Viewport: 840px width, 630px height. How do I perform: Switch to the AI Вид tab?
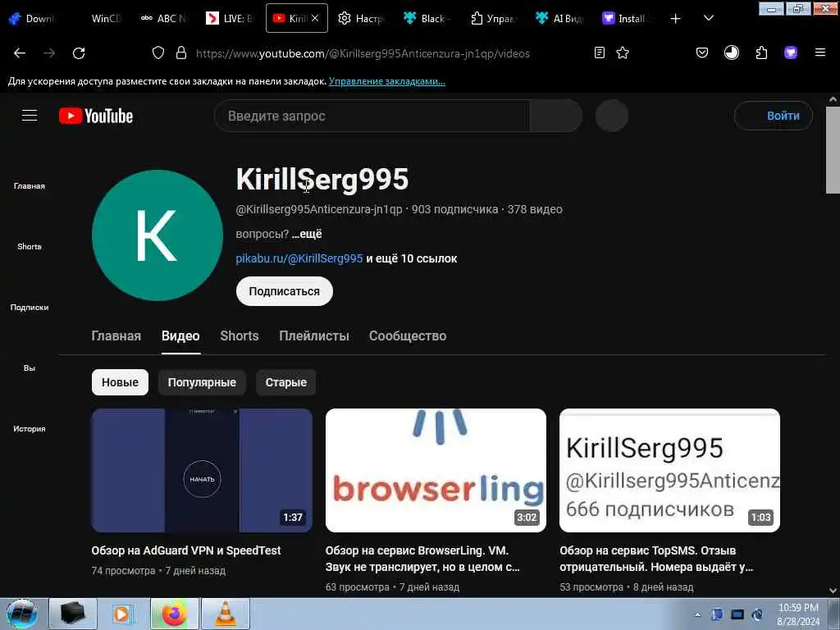[559, 18]
